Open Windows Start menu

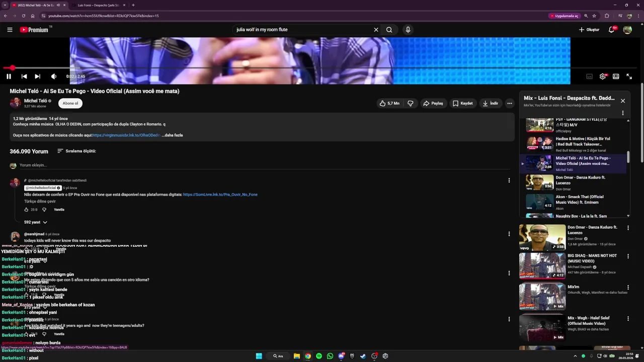(x=259, y=356)
